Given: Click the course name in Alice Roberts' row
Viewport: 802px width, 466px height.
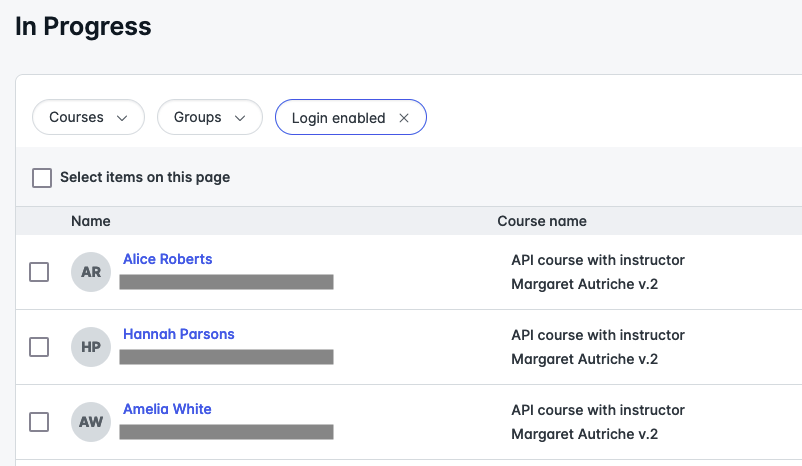Looking at the screenshot, I should click(597, 272).
